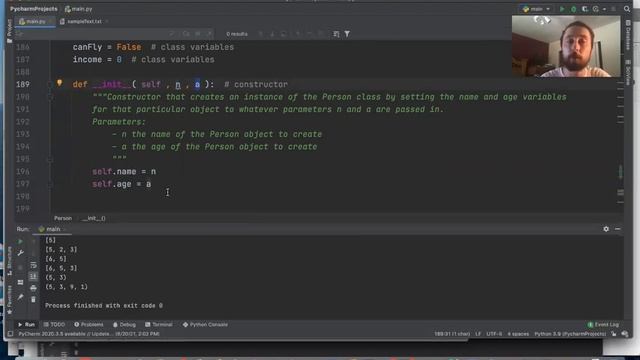Image resolution: width=640 pixels, height=360 pixels.
Task: Open the SciView tool window on right edge
Action: (628, 73)
